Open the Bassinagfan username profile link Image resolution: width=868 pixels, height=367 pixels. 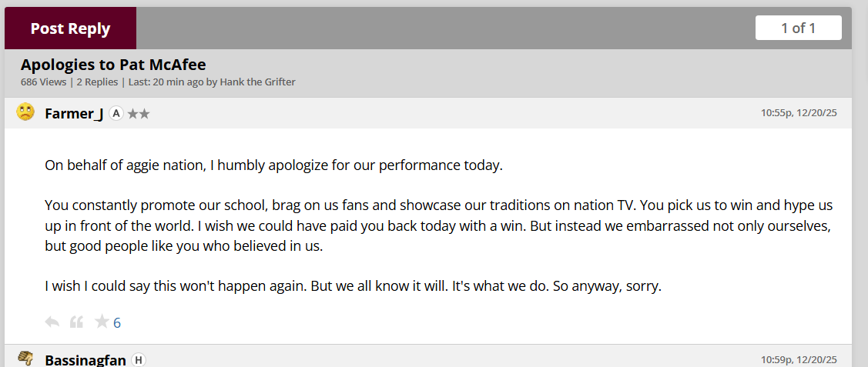click(85, 360)
